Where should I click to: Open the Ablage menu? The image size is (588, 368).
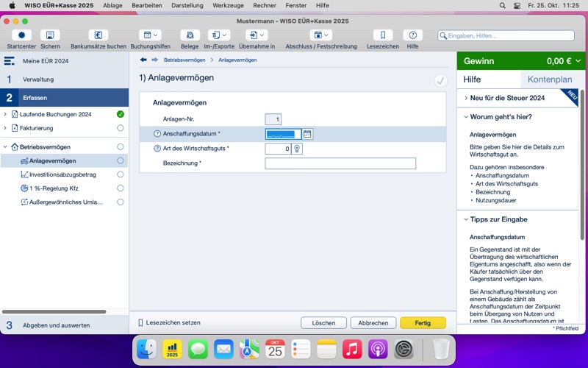point(113,6)
